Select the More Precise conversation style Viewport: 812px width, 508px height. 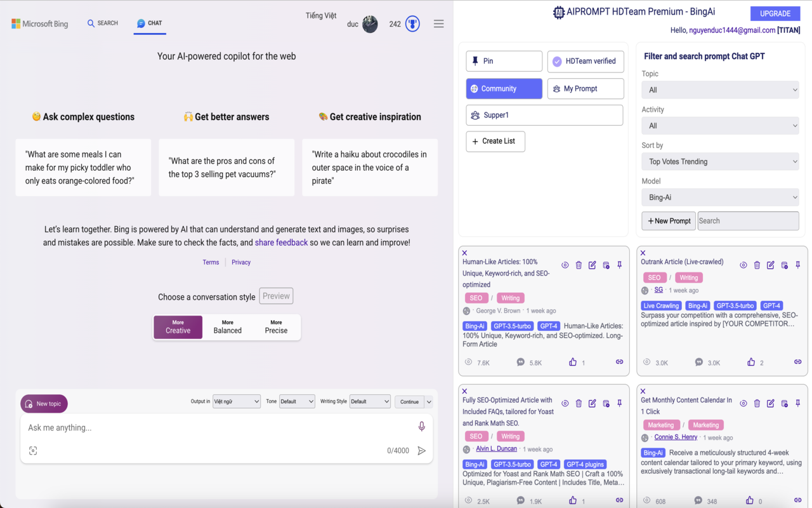coord(276,327)
